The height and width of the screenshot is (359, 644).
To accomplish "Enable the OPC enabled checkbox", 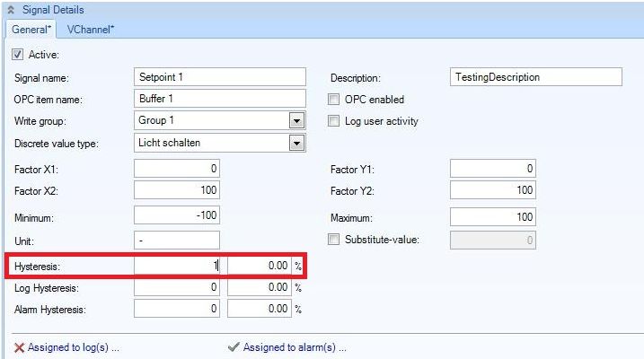I will pos(336,100).
